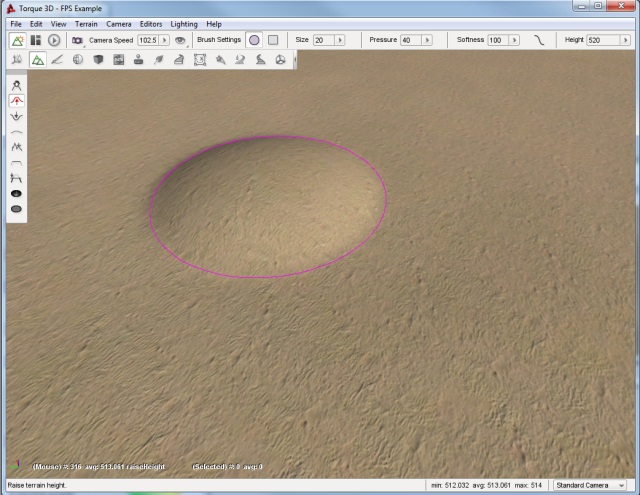
Task: Expand the brush Size value arrow
Action: 341,40
